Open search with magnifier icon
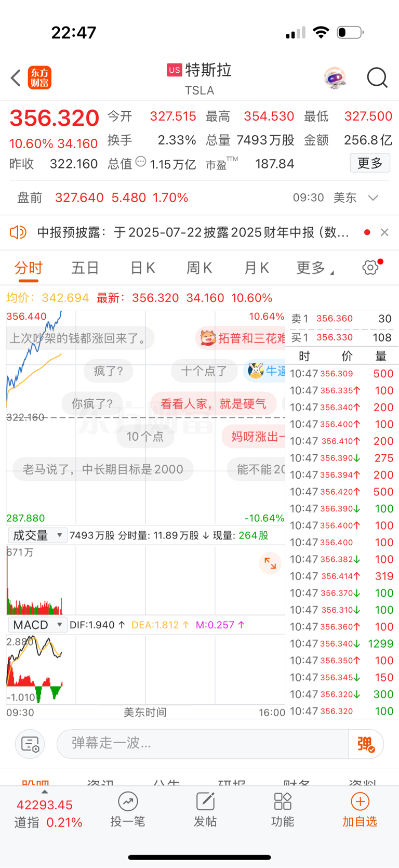399x868 pixels. 377,78
